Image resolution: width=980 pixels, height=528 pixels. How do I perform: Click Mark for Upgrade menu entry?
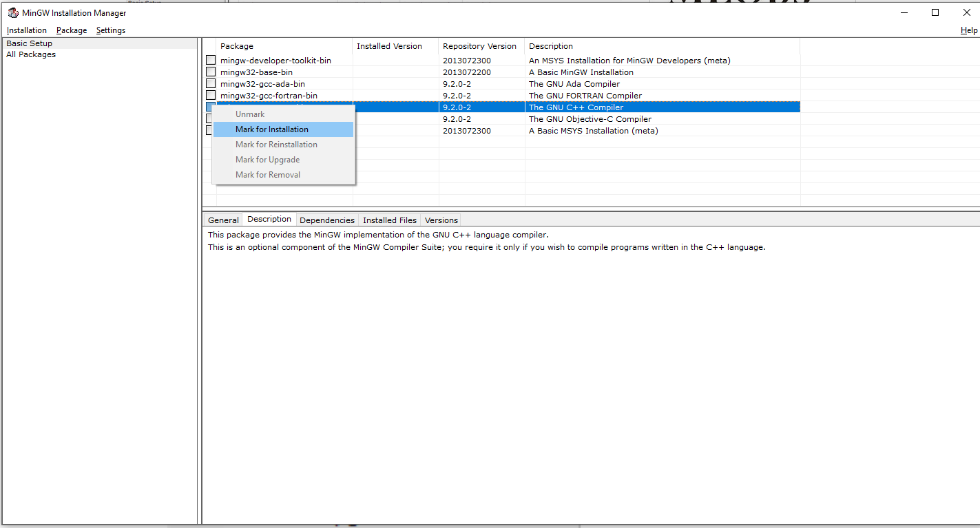[283, 160]
